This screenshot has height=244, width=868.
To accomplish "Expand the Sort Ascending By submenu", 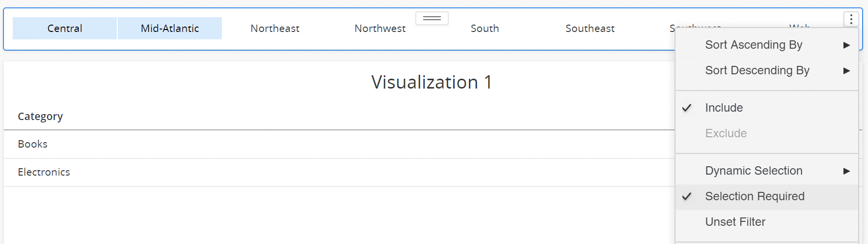I will pos(754,45).
